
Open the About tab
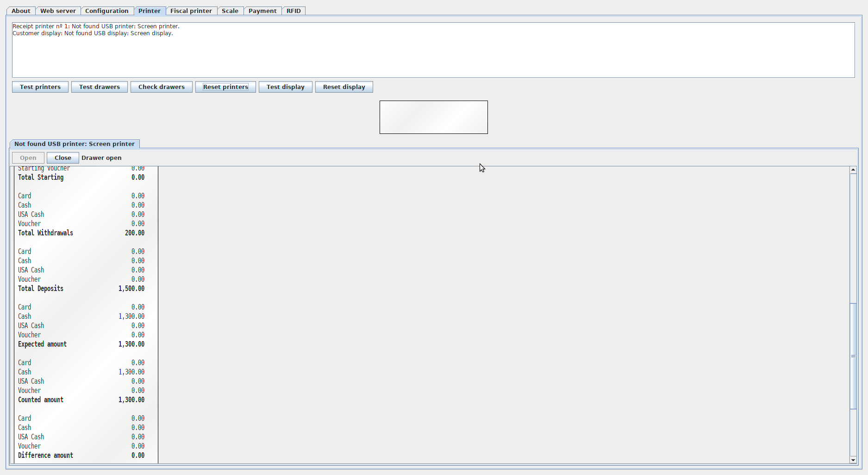click(x=21, y=11)
